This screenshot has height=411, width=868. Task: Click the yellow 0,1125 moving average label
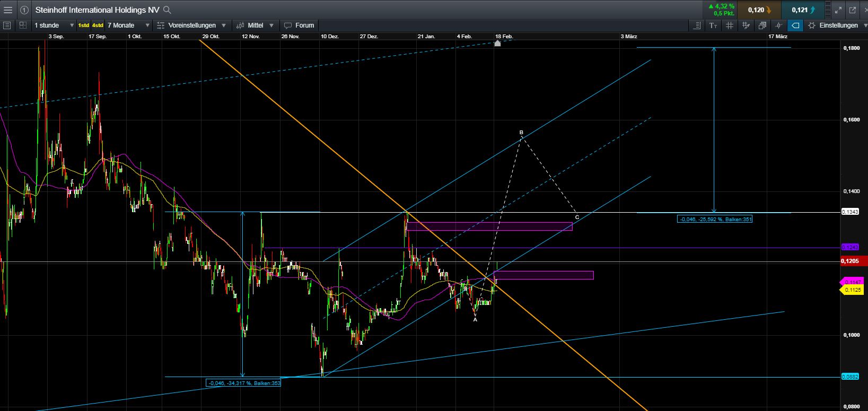pos(852,290)
